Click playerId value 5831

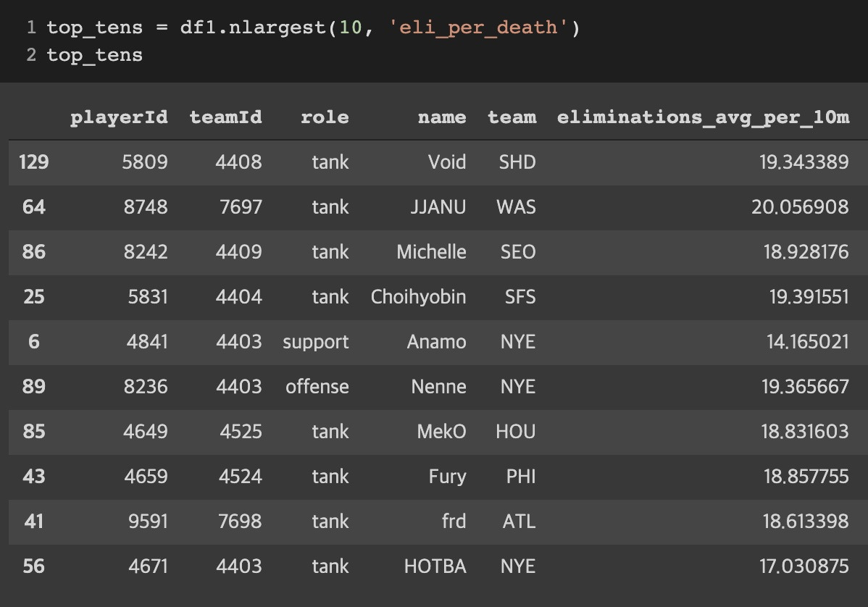(148, 296)
